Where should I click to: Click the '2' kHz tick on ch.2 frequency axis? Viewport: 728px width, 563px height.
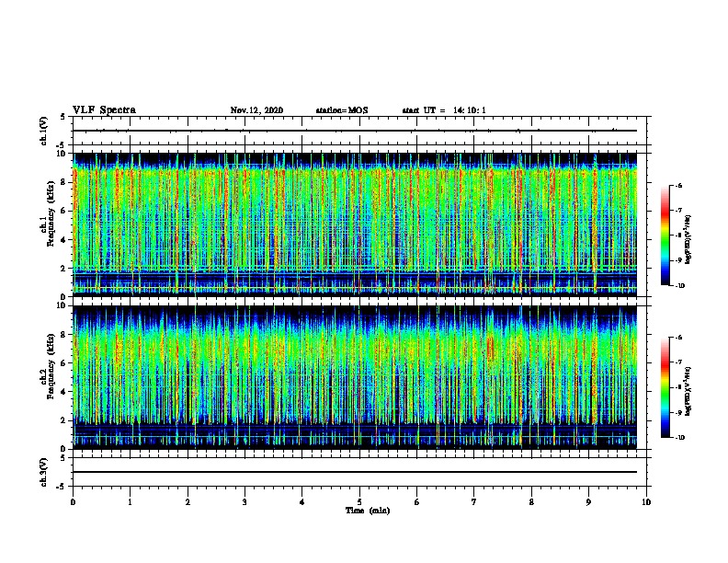63,420
